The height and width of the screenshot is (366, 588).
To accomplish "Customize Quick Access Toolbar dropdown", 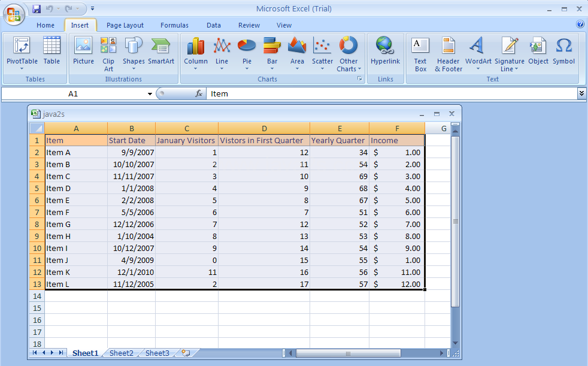I will pos(92,8).
